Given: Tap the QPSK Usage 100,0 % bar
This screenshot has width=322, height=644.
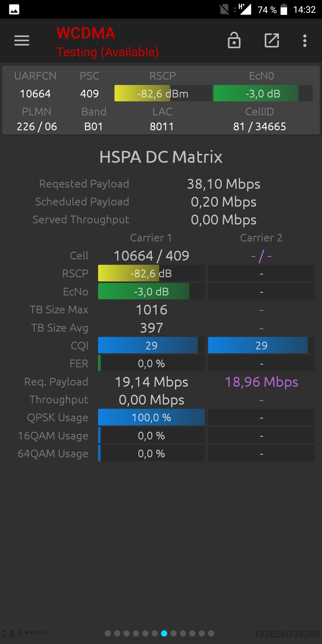Looking at the screenshot, I should [151, 417].
